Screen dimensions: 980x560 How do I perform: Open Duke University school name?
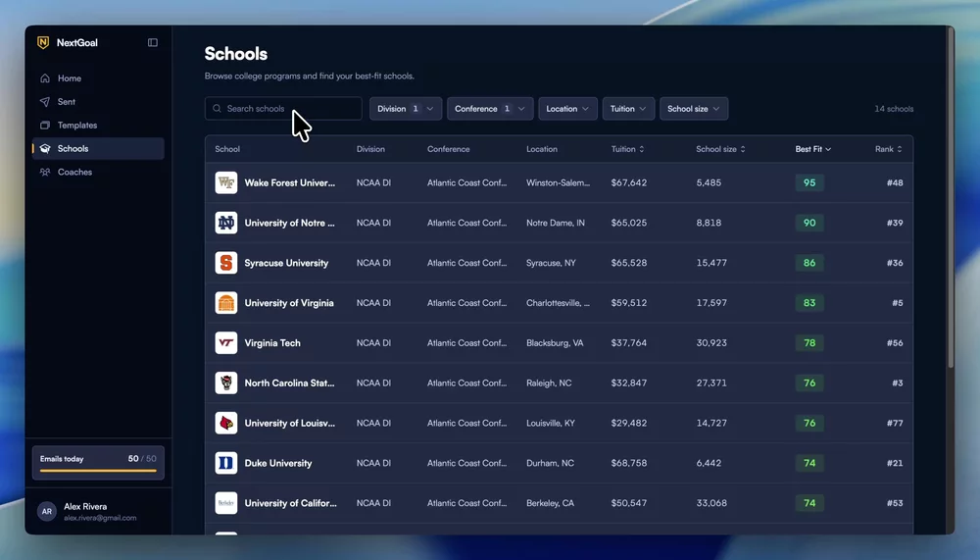[x=278, y=463]
